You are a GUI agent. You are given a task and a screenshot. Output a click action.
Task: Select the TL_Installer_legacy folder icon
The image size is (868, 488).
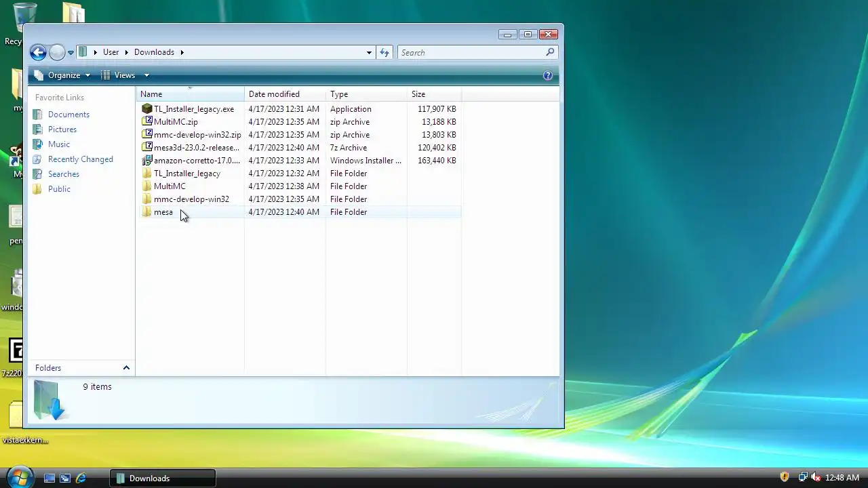click(147, 173)
